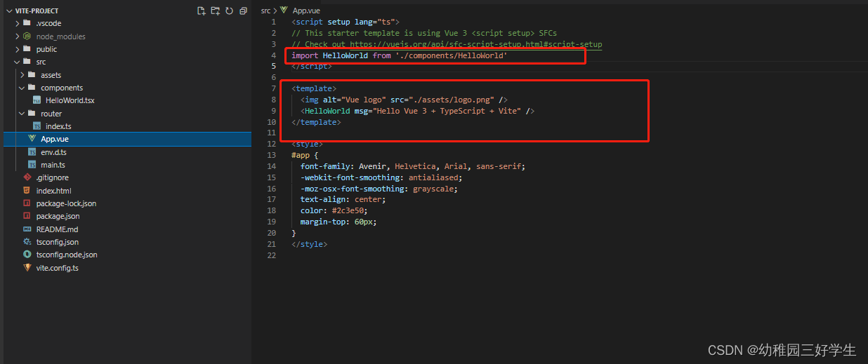Open README.md in the explorer

coord(58,229)
